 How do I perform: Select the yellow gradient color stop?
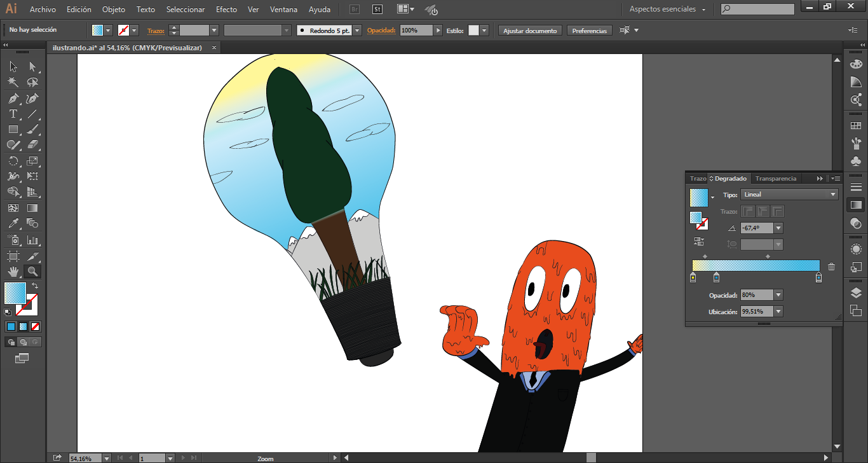(693, 277)
